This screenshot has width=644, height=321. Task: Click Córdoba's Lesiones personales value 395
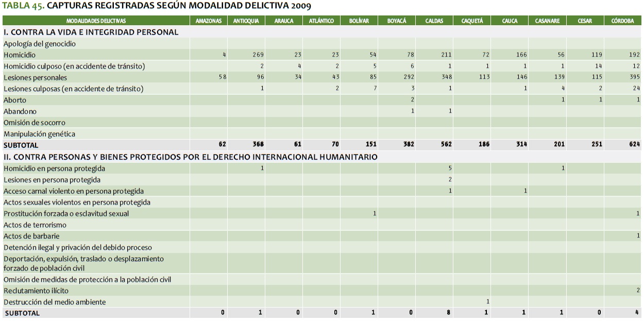634,78
